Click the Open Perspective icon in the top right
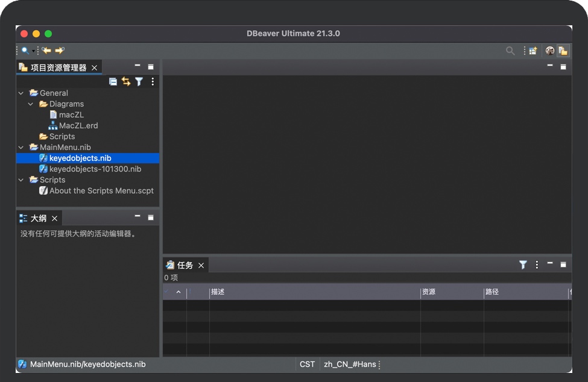588x382 pixels. coord(533,51)
